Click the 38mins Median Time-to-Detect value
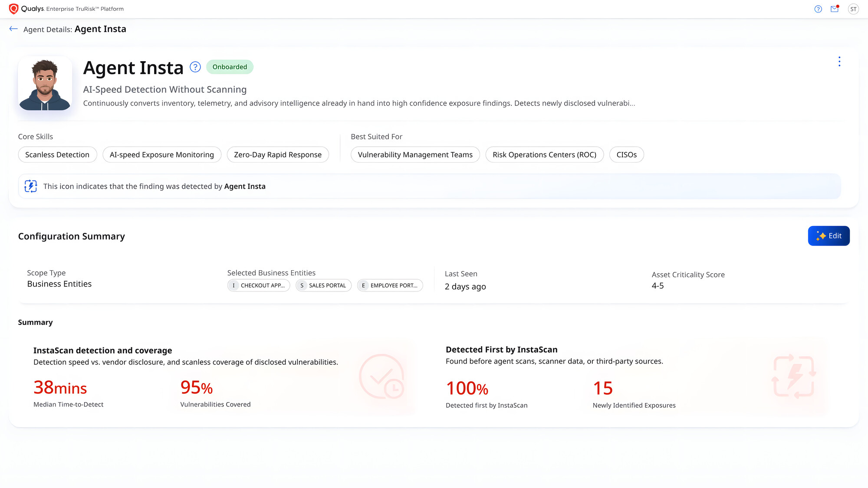 60,388
